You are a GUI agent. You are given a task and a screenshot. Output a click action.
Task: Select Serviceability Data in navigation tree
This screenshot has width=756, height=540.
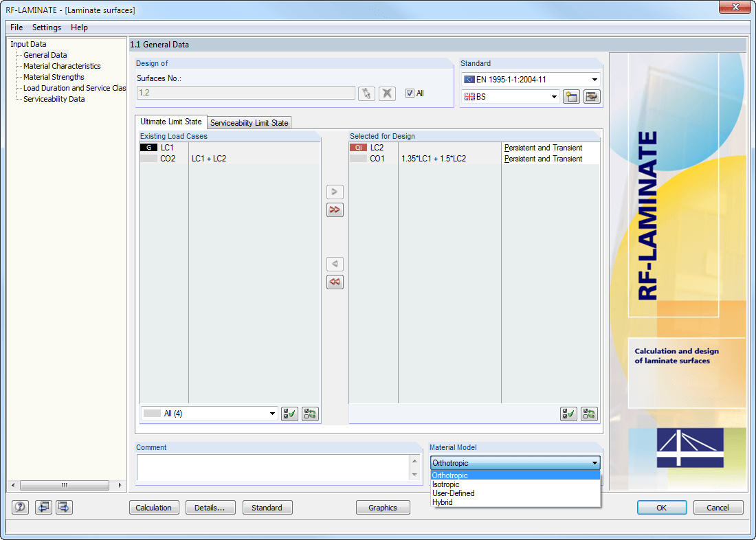pos(54,100)
